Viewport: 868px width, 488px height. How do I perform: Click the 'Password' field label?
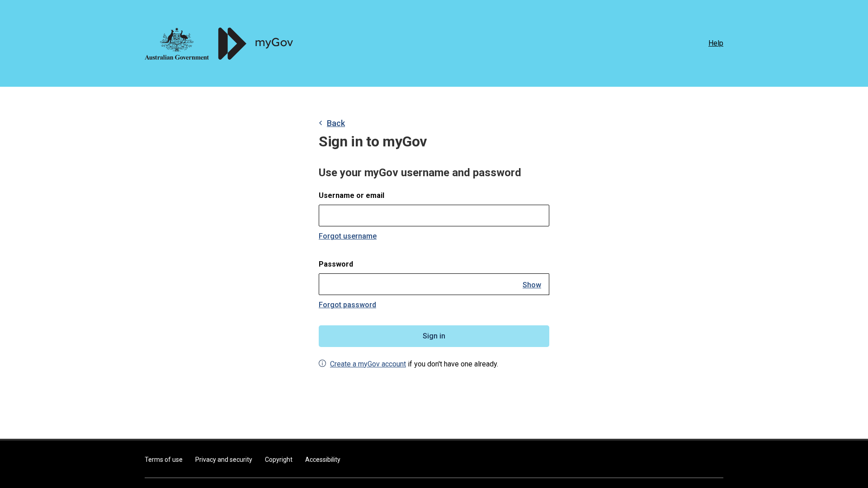[x=336, y=264]
